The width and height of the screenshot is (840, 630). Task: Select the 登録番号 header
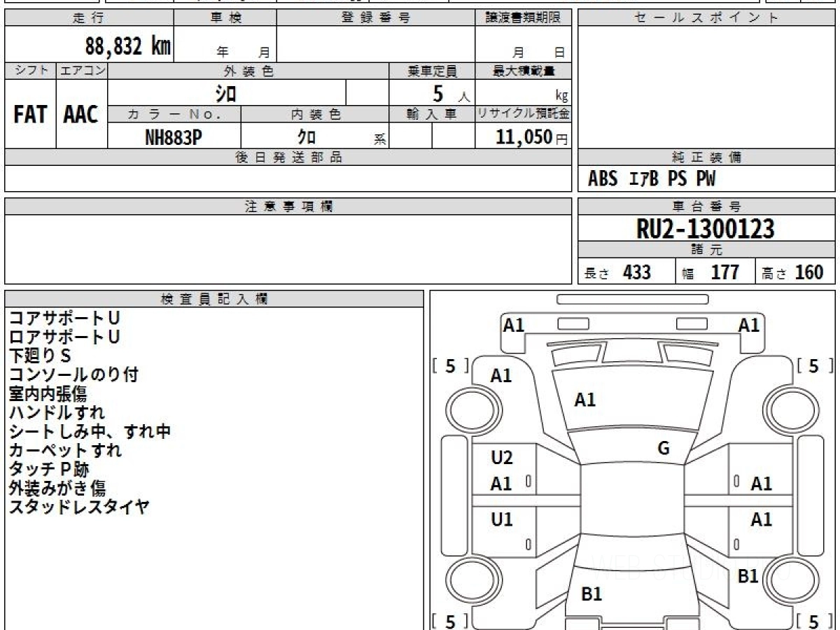point(376,18)
